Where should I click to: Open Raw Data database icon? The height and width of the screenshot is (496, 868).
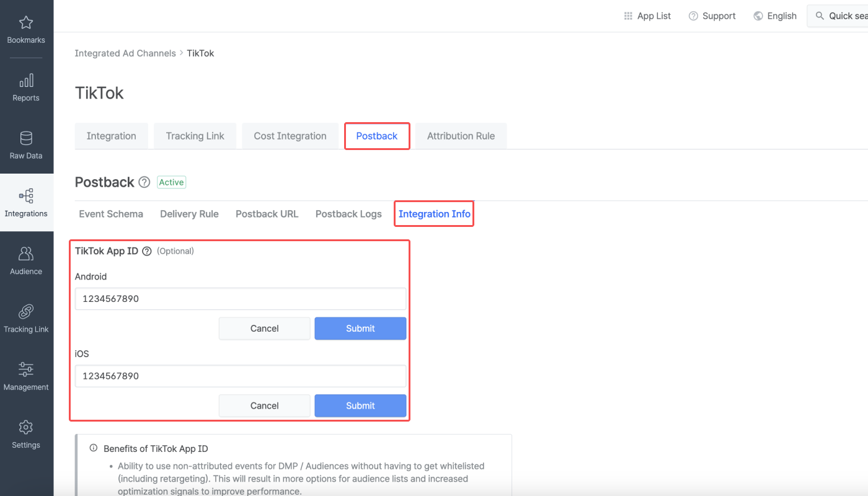click(x=26, y=138)
